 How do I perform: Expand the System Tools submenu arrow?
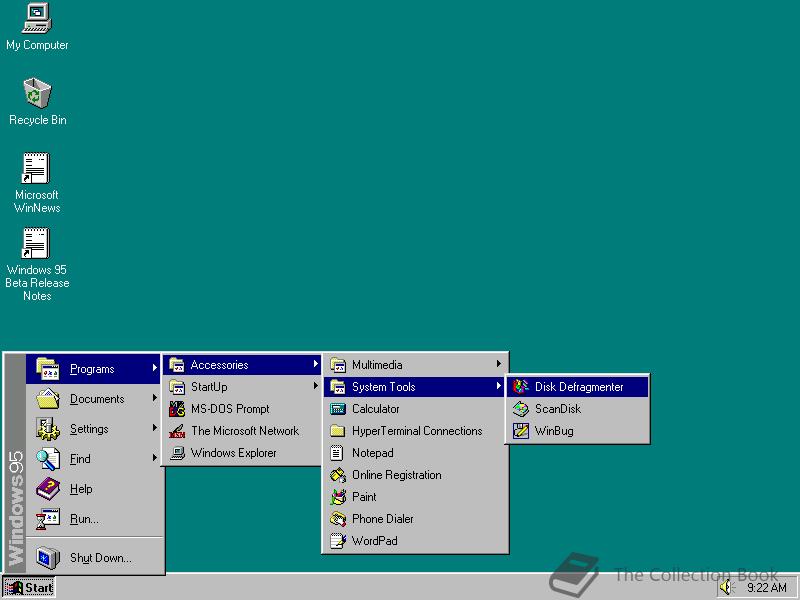(x=498, y=386)
